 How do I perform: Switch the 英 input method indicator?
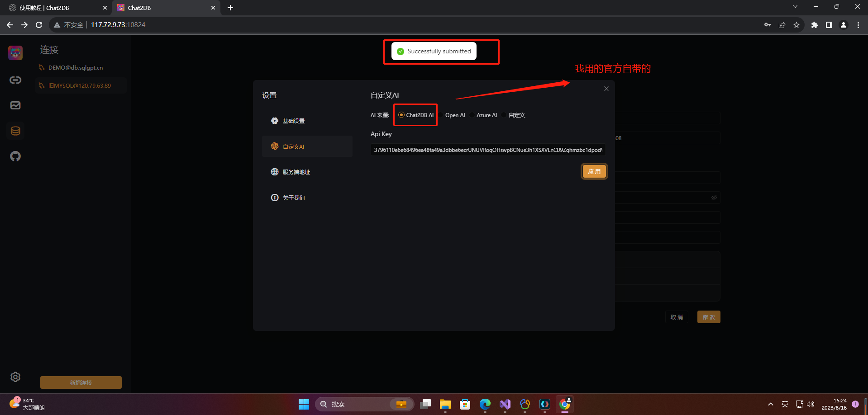pyautogui.click(x=785, y=404)
